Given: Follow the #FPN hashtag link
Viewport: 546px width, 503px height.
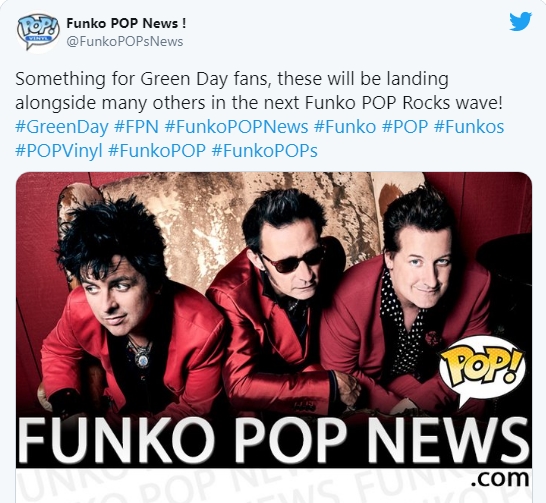Looking at the screenshot, I should [x=136, y=127].
